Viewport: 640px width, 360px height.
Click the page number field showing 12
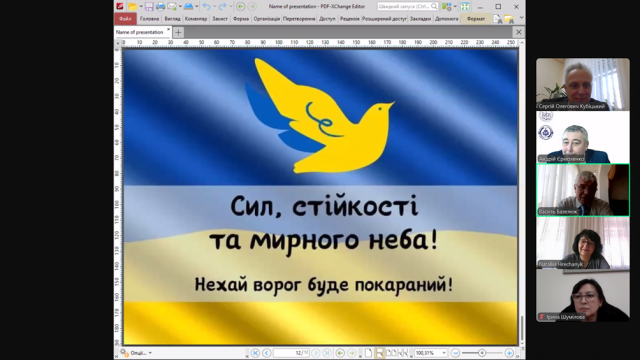pyautogui.click(x=291, y=353)
